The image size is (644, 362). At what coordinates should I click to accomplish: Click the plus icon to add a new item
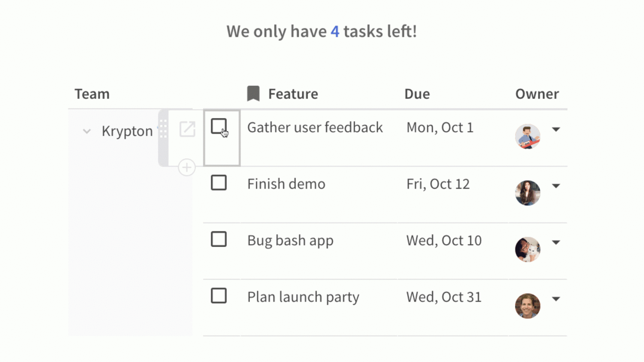pyautogui.click(x=187, y=167)
